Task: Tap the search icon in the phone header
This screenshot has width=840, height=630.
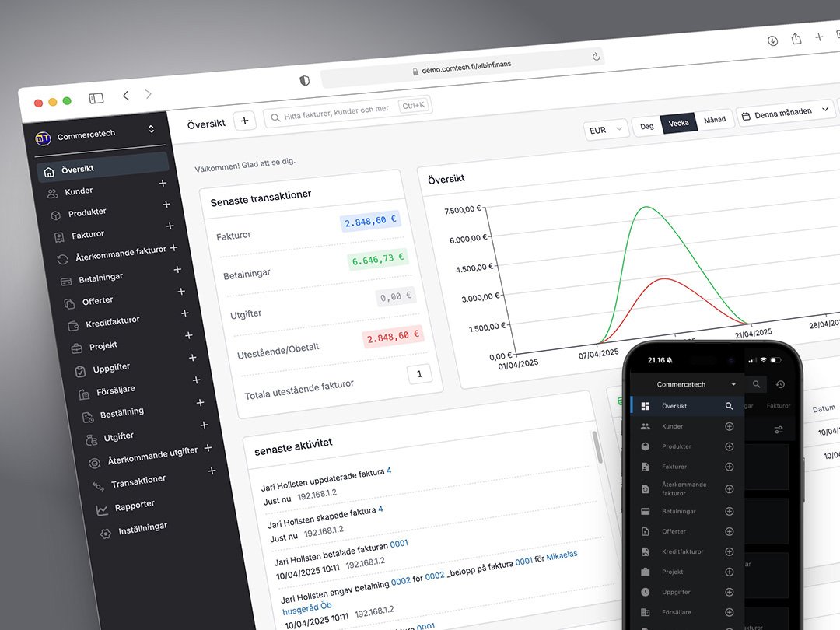Action: click(x=757, y=384)
